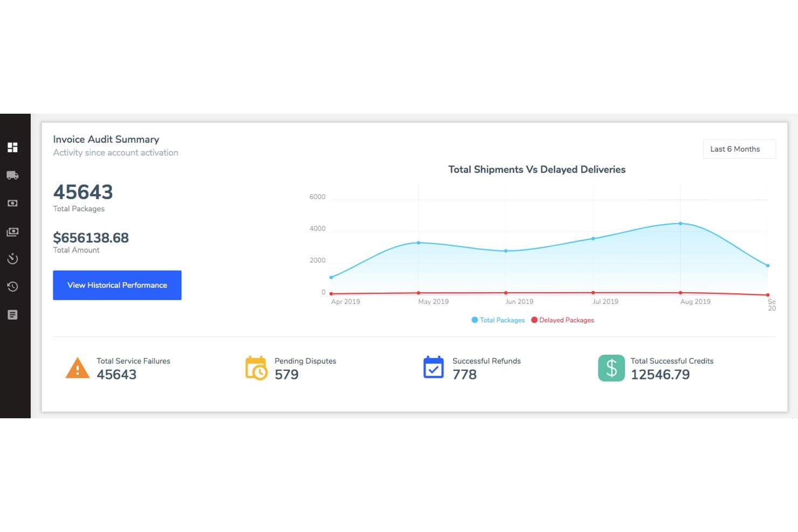Select the single banknote icon in sidebar
This screenshot has width=798, height=532.
pos(12,203)
